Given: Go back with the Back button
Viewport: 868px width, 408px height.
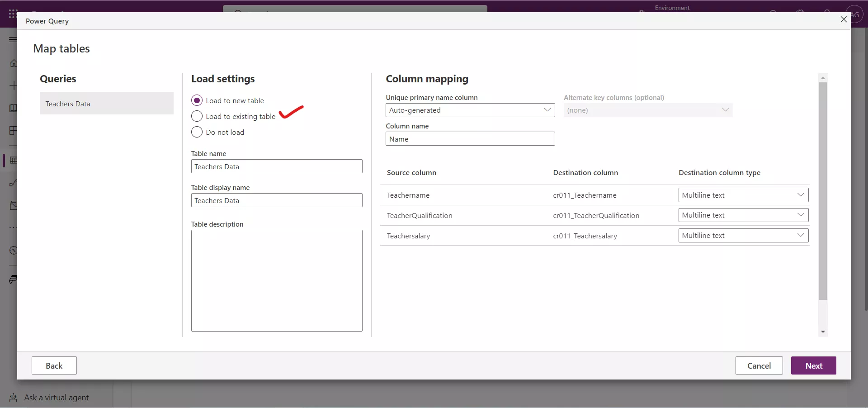Looking at the screenshot, I should (x=54, y=365).
